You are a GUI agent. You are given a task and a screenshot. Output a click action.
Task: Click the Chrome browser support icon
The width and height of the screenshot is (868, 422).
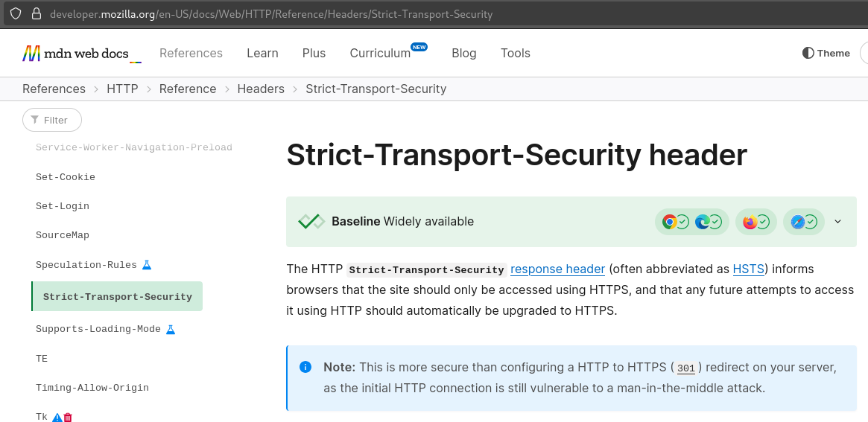point(670,222)
